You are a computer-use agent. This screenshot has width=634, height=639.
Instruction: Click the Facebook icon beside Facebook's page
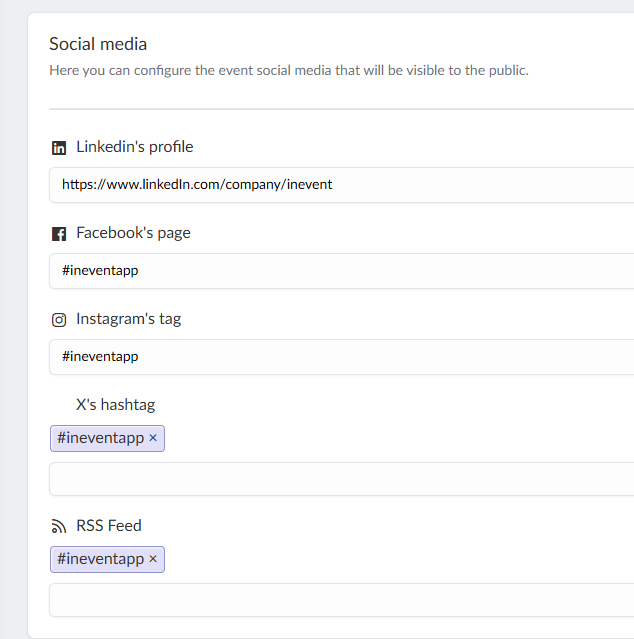(59, 234)
